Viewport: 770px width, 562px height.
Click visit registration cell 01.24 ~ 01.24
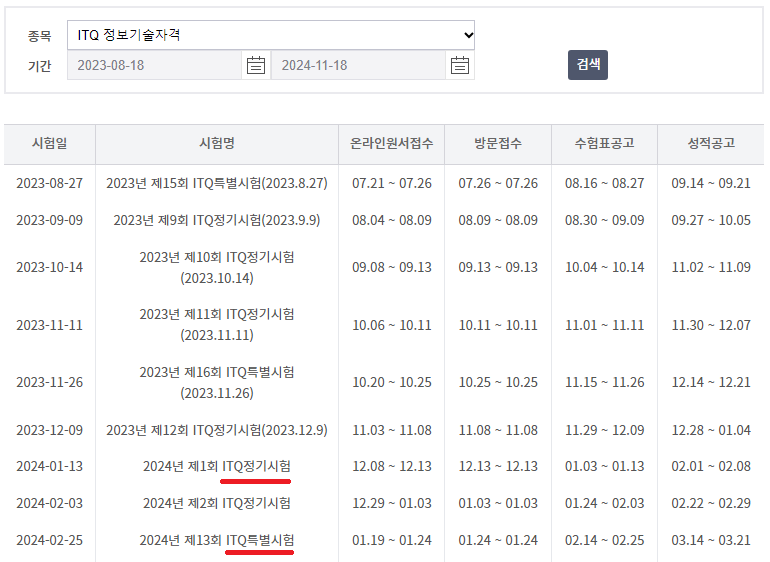coord(498,540)
